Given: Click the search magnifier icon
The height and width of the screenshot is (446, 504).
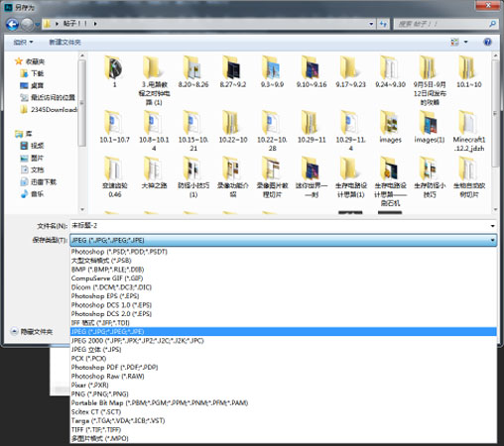Looking at the screenshot, I should point(492,24).
